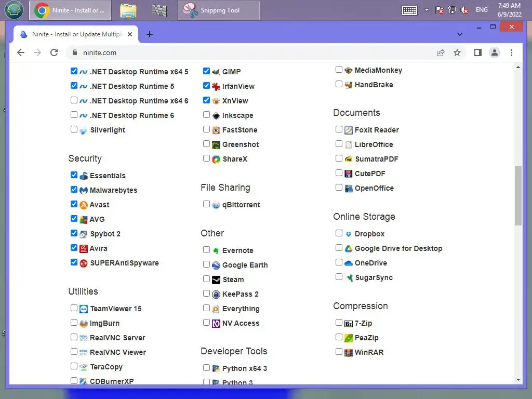This screenshot has width=532, height=399.
Task: Click the Dropbox icon
Action: point(349,234)
